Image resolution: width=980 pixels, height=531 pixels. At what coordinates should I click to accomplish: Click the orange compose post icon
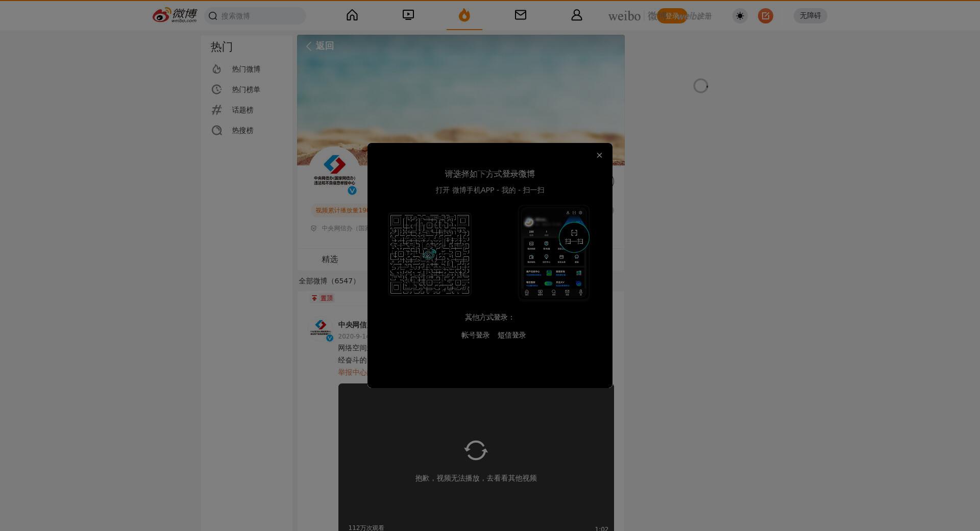point(766,16)
